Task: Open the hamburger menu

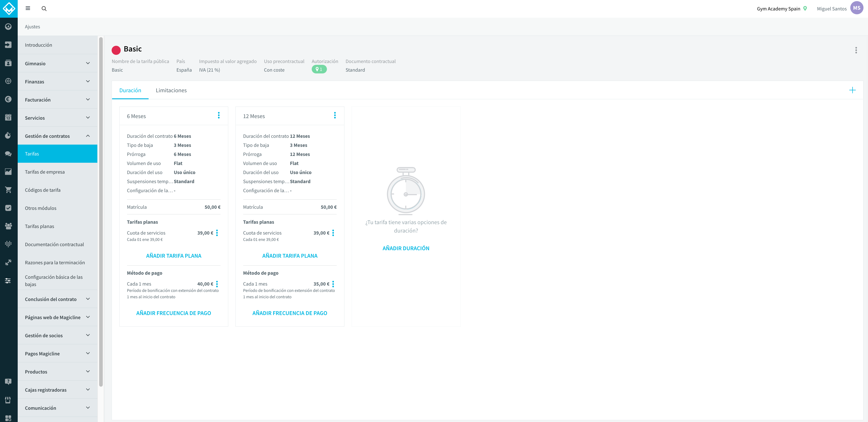Action: pos(28,8)
